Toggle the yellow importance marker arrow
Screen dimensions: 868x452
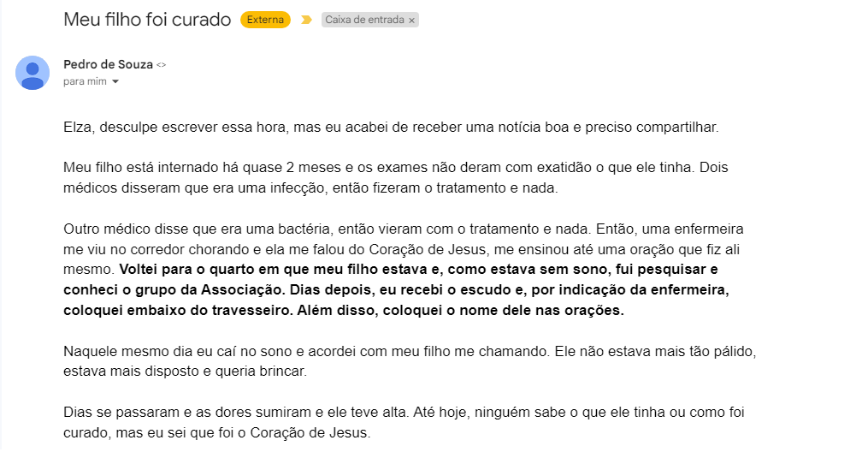(x=306, y=20)
